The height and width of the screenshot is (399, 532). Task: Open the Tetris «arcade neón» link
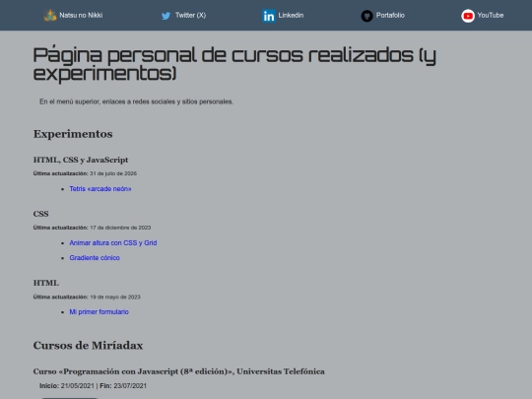[100, 189]
